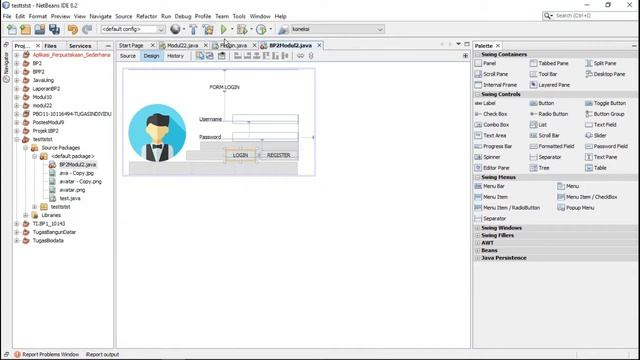Close the Palette panel
The width and height of the screenshot is (640, 360).
pos(498,46)
